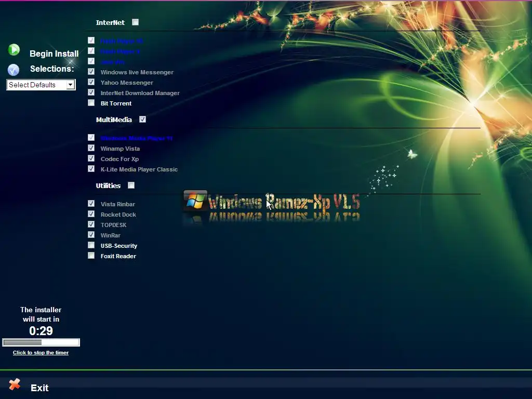Click the InterNet section heading
This screenshot has height=399, width=532.
[x=110, y=22]
